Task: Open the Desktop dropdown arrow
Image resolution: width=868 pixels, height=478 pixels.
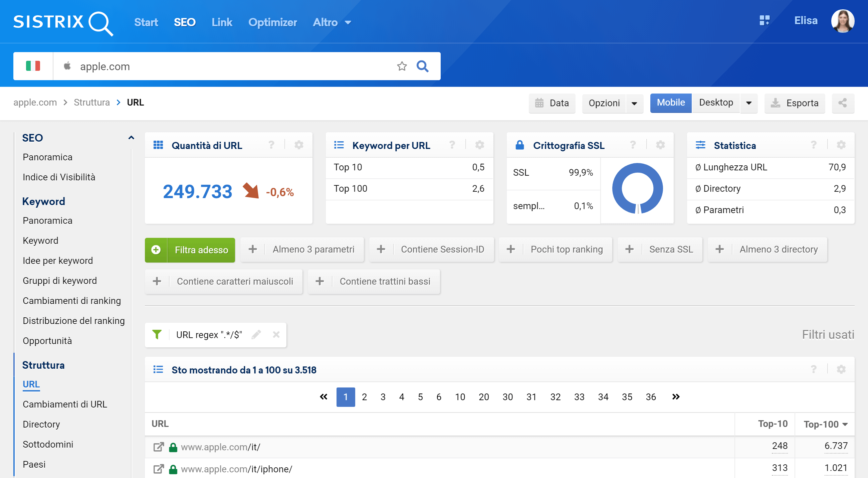Action: click(749, 103)
